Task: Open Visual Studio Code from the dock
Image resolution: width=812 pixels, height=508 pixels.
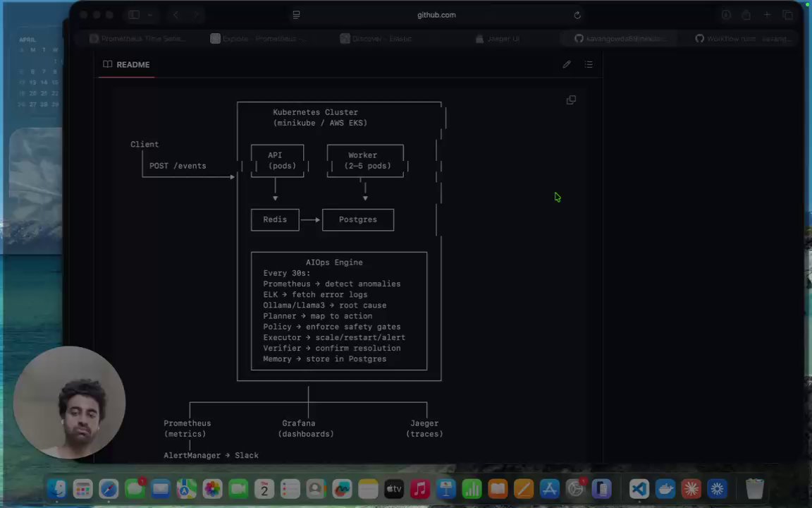Action: [639, 489]
